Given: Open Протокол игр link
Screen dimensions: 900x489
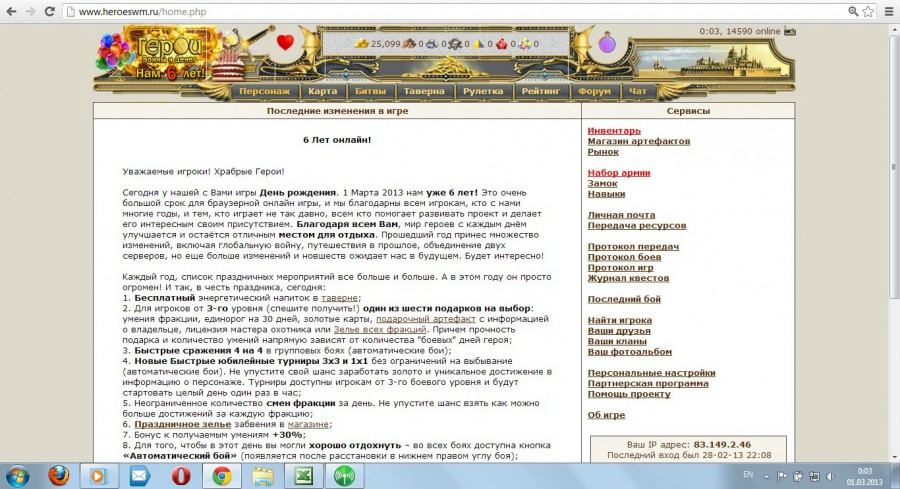Looking at the screenshot, I should 620,268.
